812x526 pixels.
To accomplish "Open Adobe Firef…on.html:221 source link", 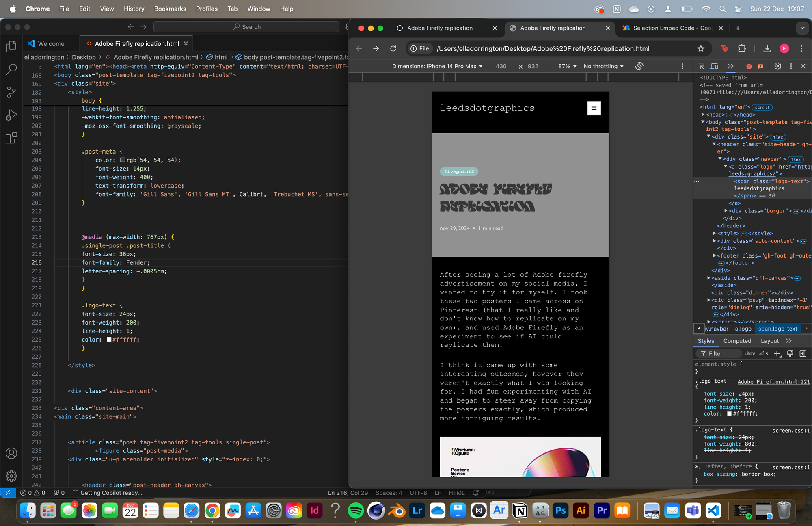I will 773,382.
